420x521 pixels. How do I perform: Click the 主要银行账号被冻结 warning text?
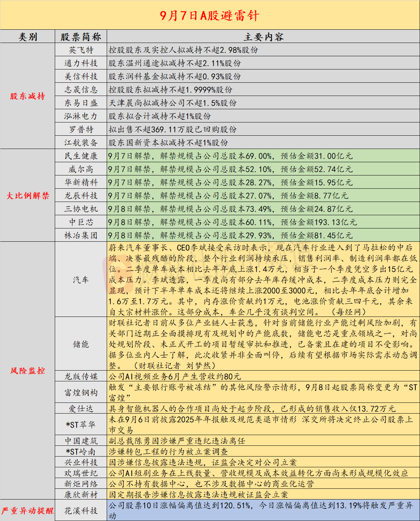click(x=263, y=392)
